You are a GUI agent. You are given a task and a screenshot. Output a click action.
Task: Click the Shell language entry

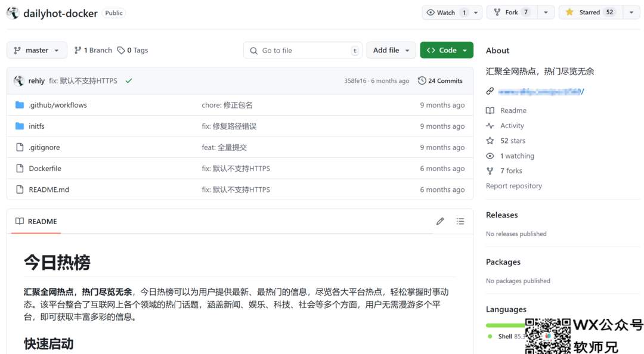(505, 336)
